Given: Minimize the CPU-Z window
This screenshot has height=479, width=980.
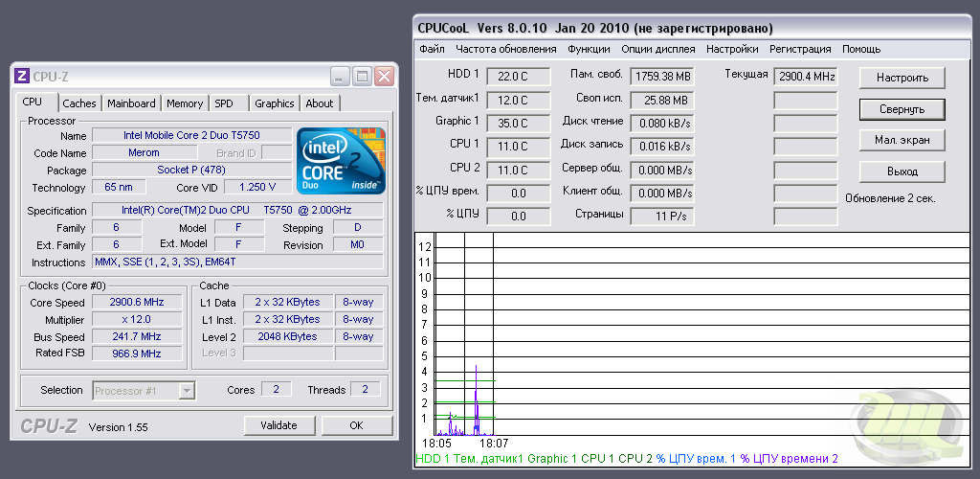Looking at the screenshot, I should pos(341,77).
